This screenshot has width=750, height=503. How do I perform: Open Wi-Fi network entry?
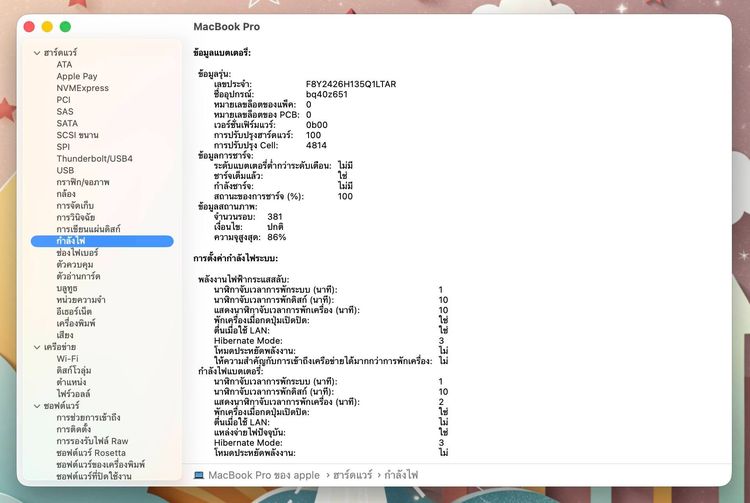[x=67, y=359]
